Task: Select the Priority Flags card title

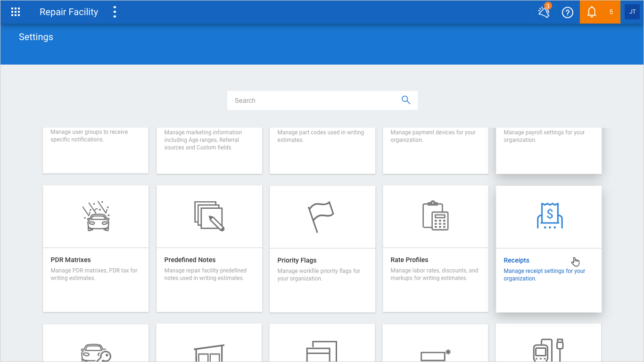Action: click(x=297, y=260)
